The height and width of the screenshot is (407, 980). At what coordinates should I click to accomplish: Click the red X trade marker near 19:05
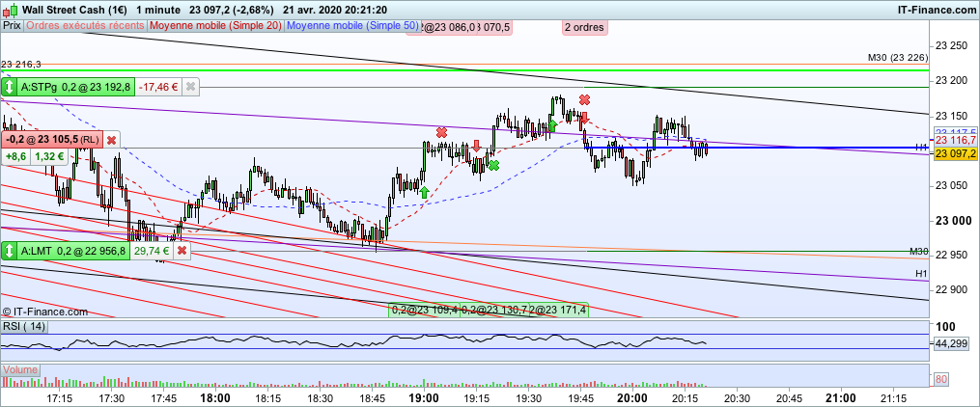(442, 132)
